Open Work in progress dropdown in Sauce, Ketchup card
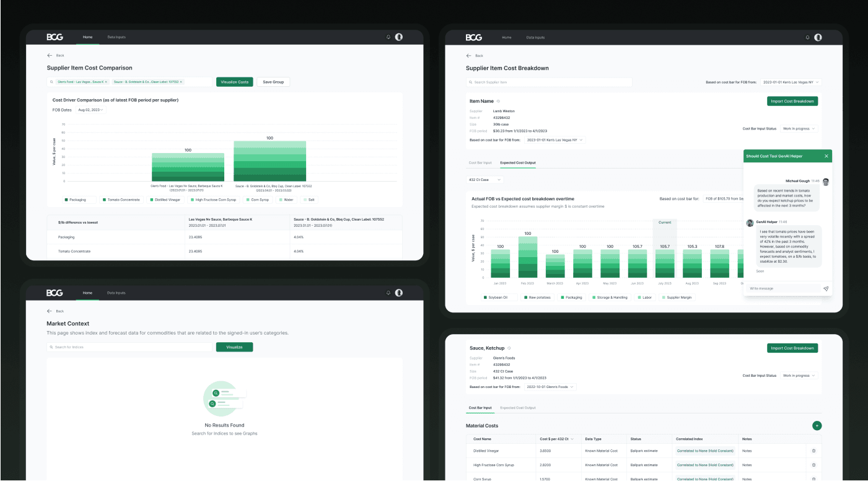868x481 pixels. point(799,376)
